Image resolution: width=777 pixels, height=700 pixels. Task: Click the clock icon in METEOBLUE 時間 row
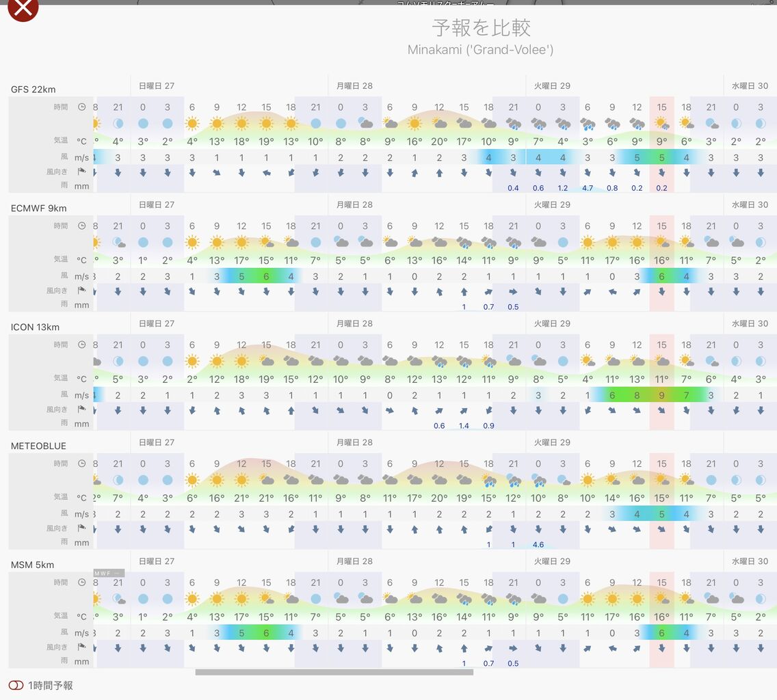[x=82, y=463]
